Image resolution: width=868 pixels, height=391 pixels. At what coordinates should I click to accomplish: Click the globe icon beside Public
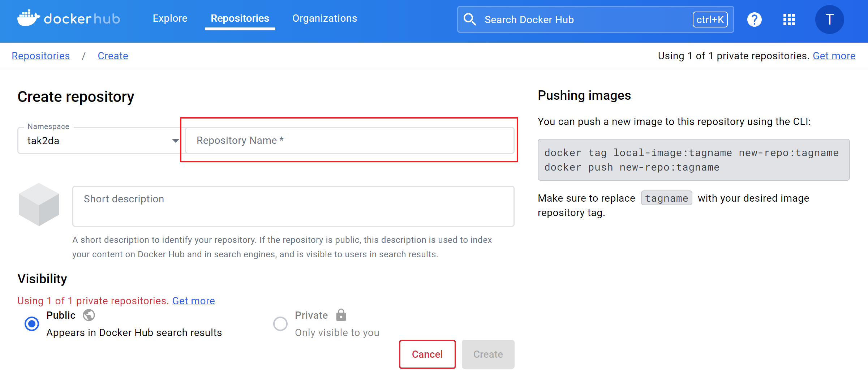[x=89, y=315]
